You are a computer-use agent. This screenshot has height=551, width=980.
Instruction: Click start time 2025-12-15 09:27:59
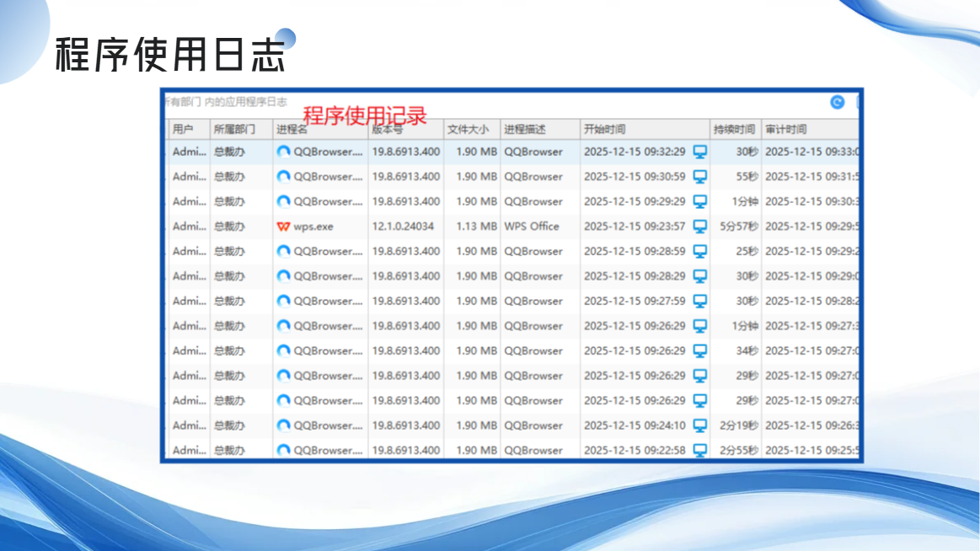[x=635, y=301]
